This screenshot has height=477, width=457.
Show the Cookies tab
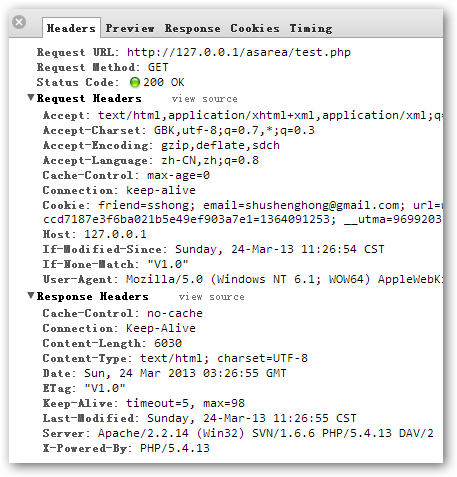pos(255,28)
